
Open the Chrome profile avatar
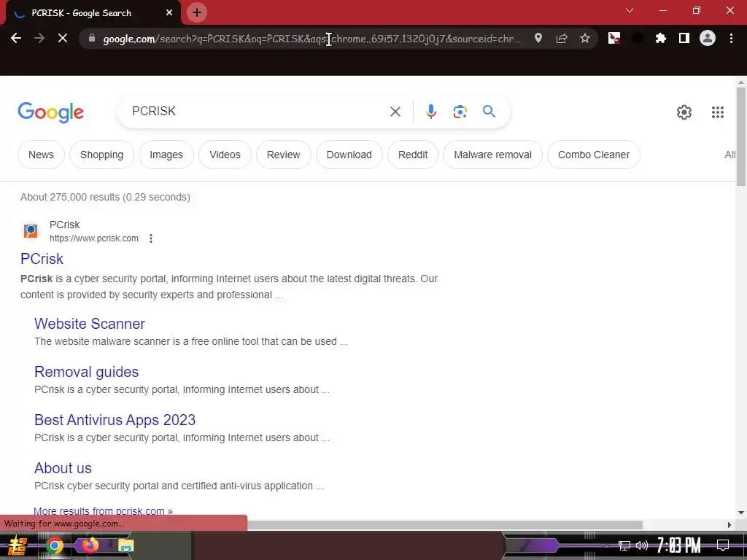(x=708, y=38)
